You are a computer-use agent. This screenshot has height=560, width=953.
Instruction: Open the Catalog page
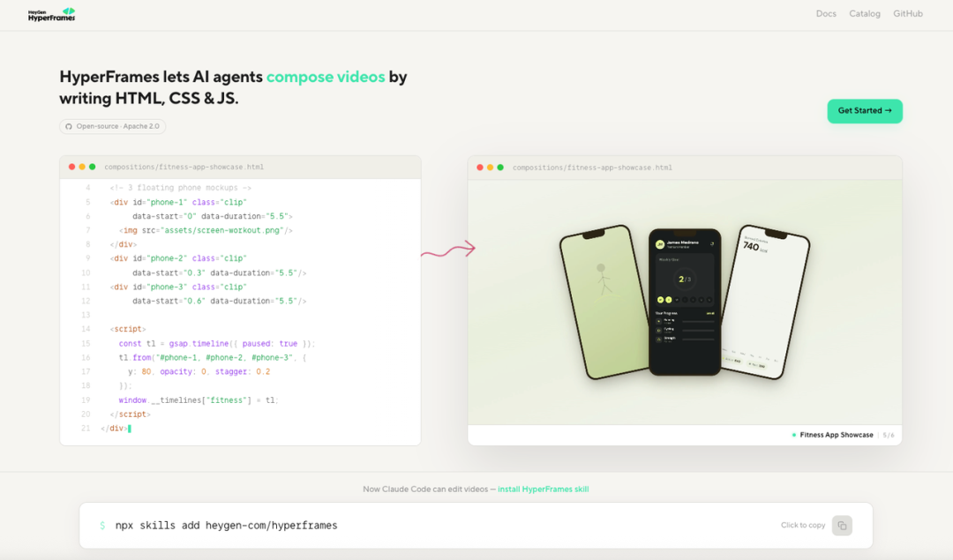(864, 13)
